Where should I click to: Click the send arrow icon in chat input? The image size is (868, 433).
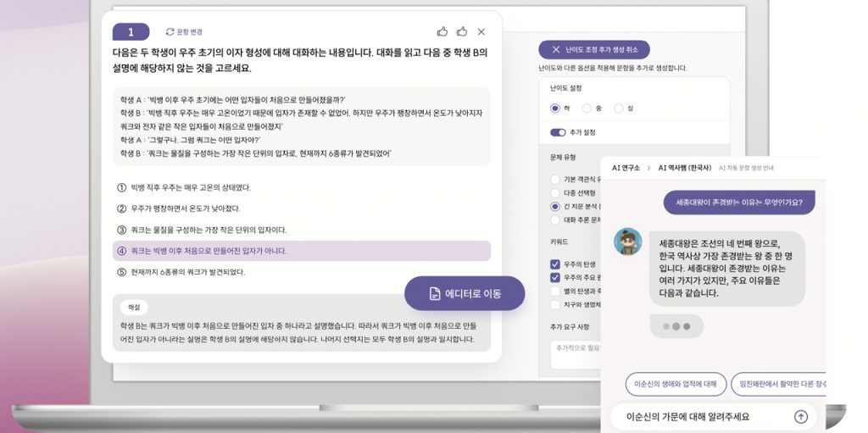coord(800,416)
